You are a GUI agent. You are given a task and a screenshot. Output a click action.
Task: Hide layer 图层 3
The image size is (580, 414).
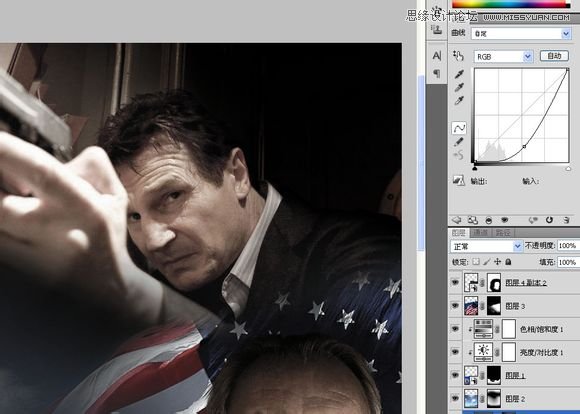pos(455,306)
